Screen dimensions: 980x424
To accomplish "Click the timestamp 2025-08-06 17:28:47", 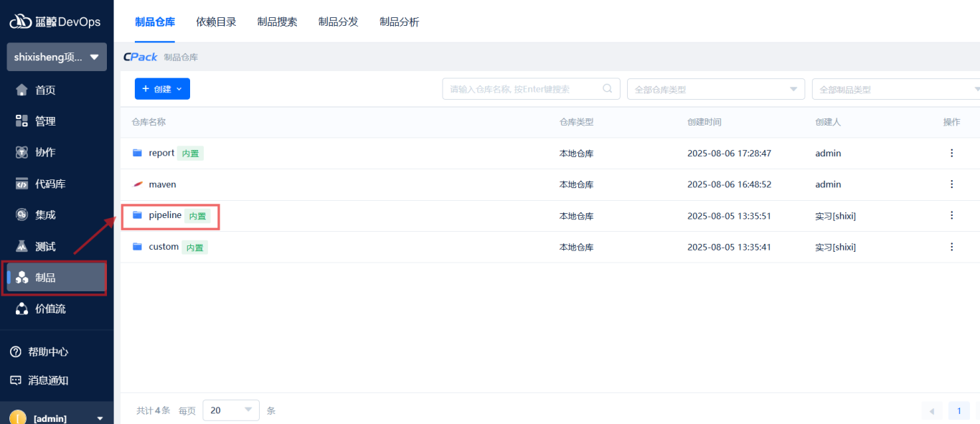I will click(x=729, y=153).
